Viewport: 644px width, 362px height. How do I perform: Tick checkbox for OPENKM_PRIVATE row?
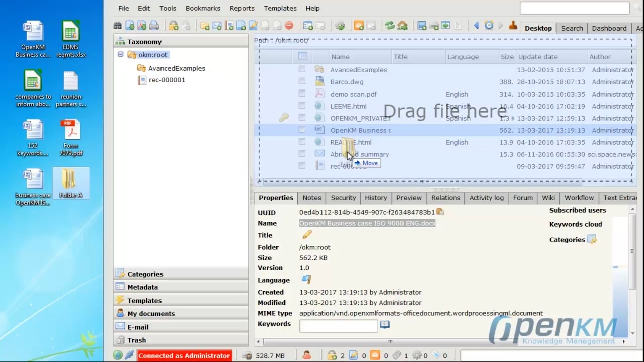pyautogui.click(x=302, y=118)
